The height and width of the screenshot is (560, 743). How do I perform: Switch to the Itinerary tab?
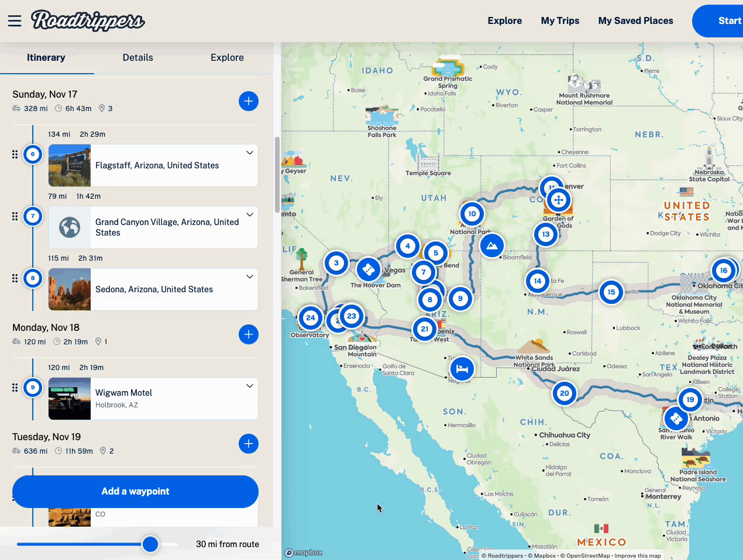(46, 58)
